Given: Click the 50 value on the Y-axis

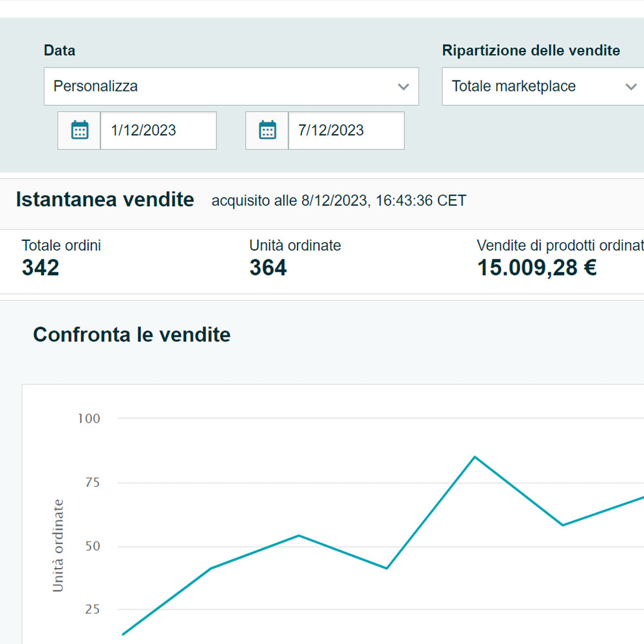Looking at the screenshot, I should [93, 546].
